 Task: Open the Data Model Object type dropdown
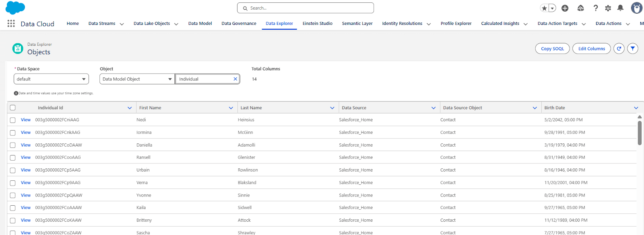[137, 79]
